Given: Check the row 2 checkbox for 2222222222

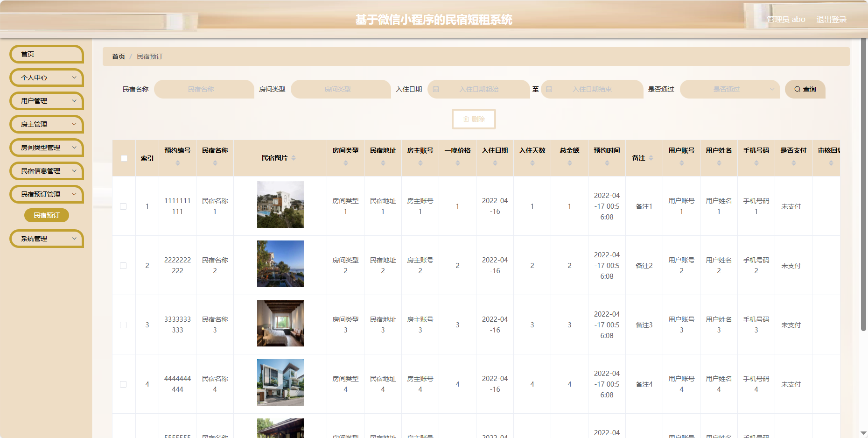Looking at the screenshot, I should point(123,266).
